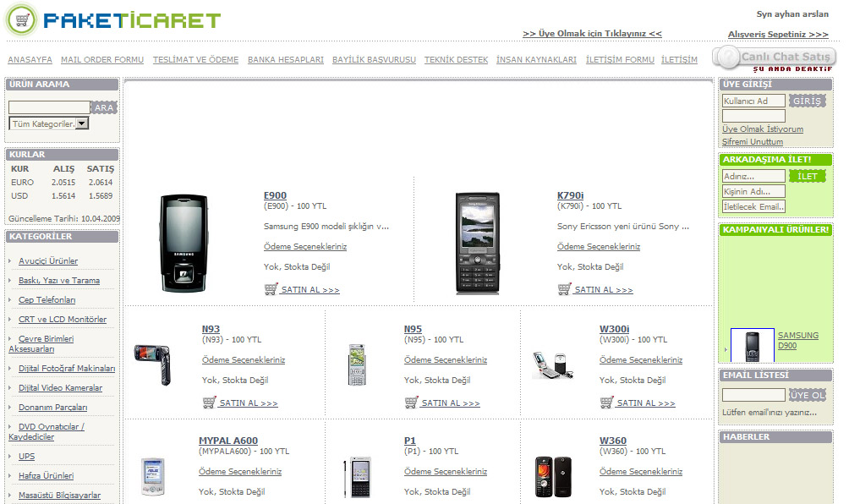Click the İLET send button
849x504 pixels.
(807, 176)
